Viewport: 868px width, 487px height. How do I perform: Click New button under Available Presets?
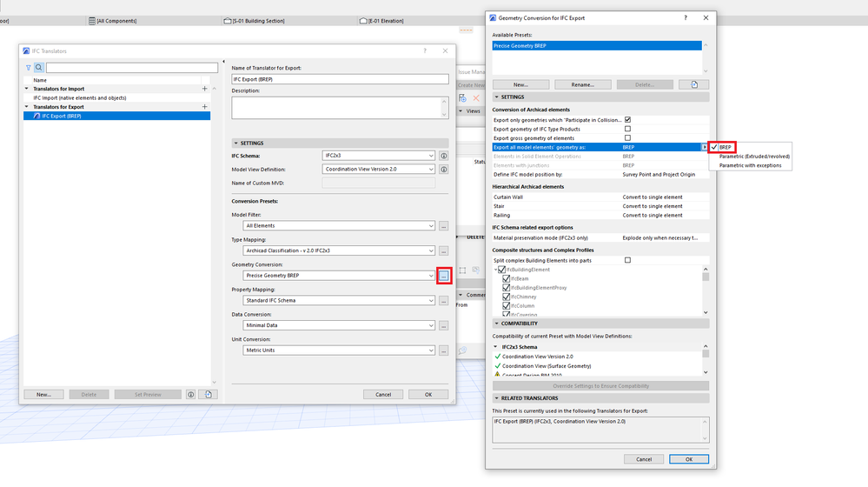pos(521,84)
